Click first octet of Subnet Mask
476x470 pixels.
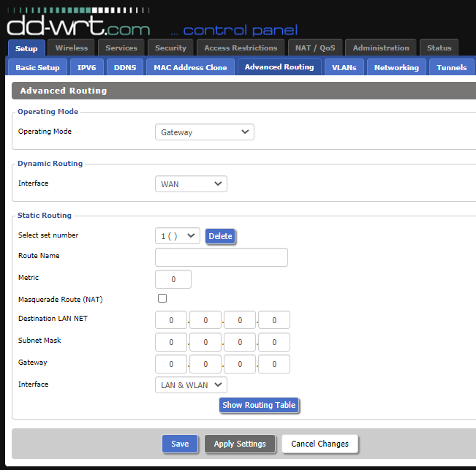(x=171, y=342)
